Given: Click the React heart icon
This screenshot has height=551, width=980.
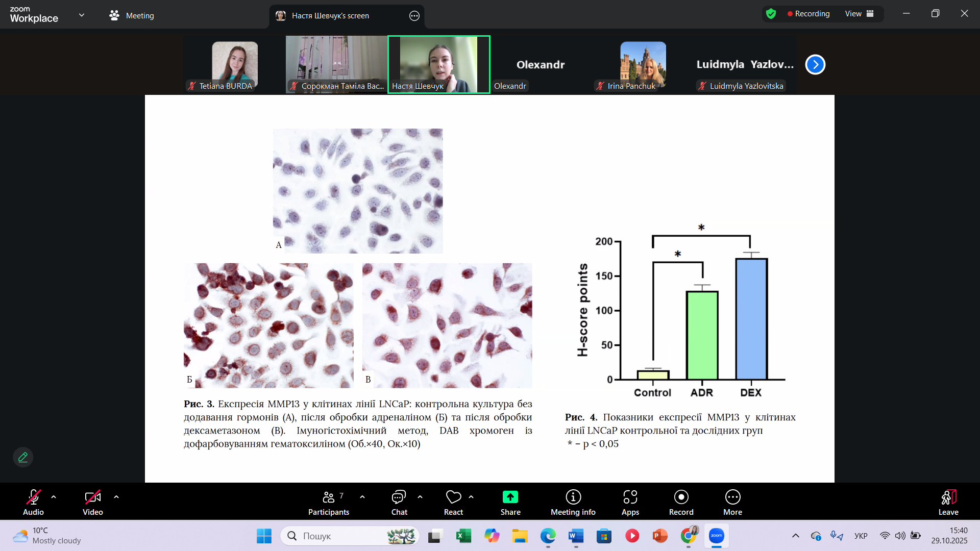Looking at the screenshot, I should (x=453, y=503).
